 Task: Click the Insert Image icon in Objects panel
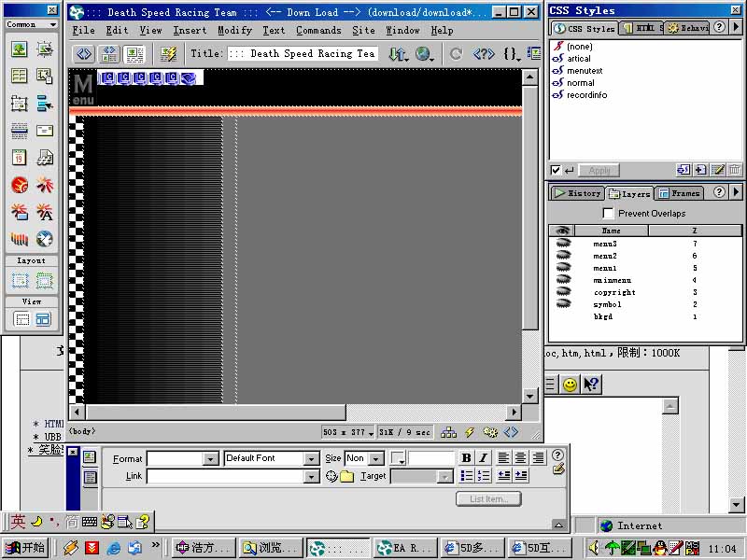[19, 49]
